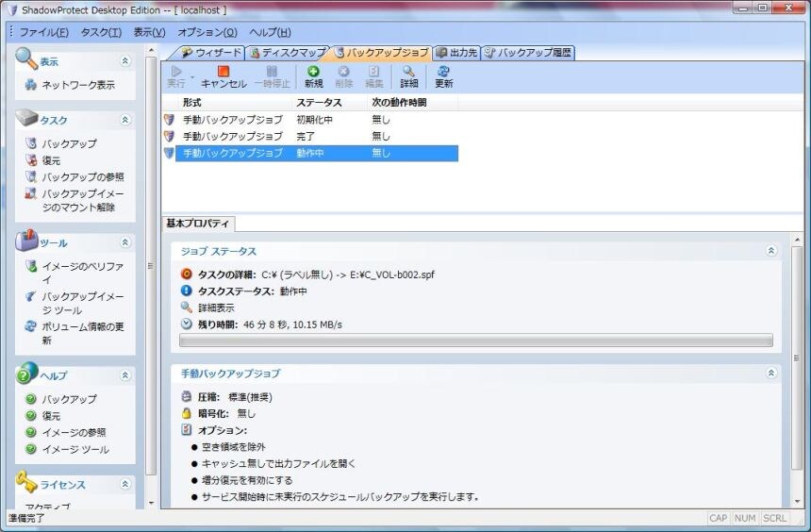Collapse the タスク sidebar section
Viewport: 811px width, 532px height.
tap(125, 120)
